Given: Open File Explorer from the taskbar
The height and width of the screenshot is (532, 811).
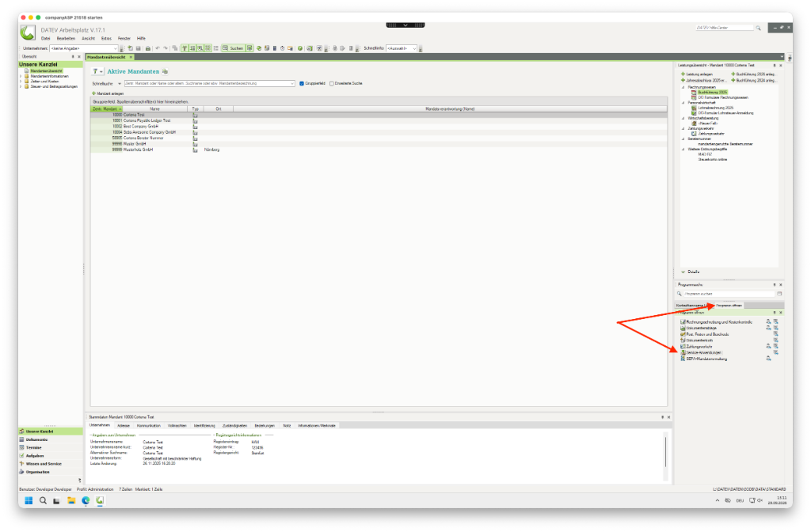Looking at the screenshot, I should pos(71,500).
